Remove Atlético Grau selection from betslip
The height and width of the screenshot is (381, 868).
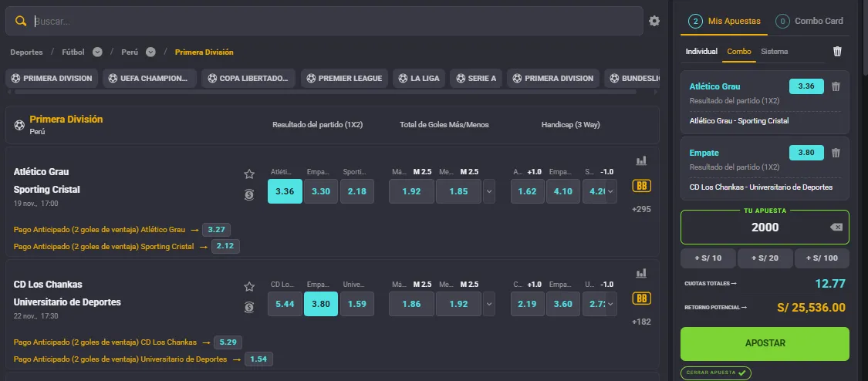click(836, 86)
